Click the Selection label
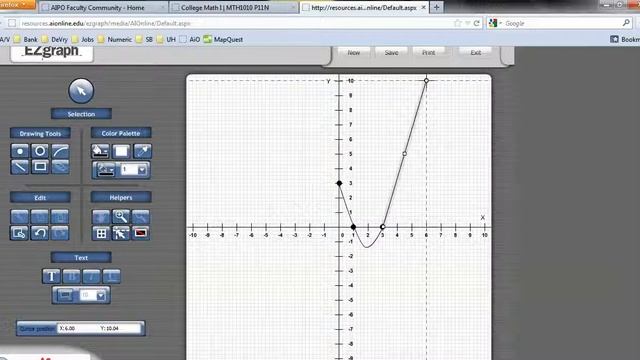Viewport: 640px width, 360px height. 81,114
